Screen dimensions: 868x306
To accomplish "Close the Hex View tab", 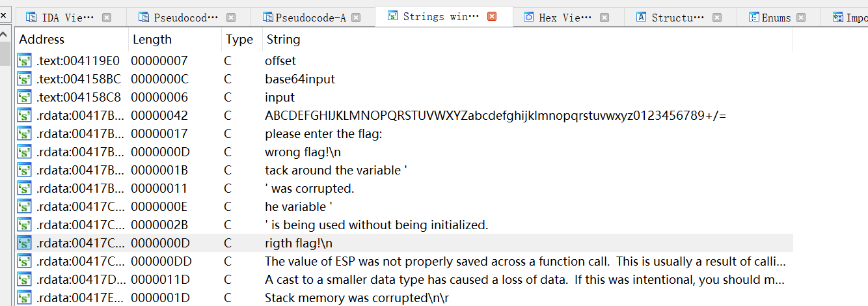I will (604, 18).
